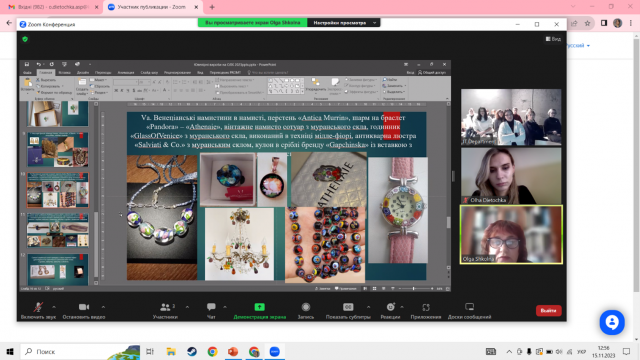This screenshot has height=360, width=640.
Task: Click the blue support chat bubble
Action: 612,322
